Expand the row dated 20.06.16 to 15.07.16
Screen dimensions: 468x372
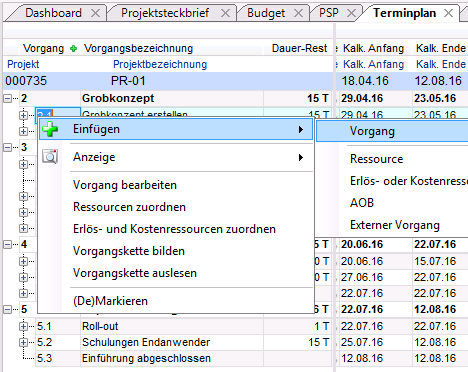[23, 261]
